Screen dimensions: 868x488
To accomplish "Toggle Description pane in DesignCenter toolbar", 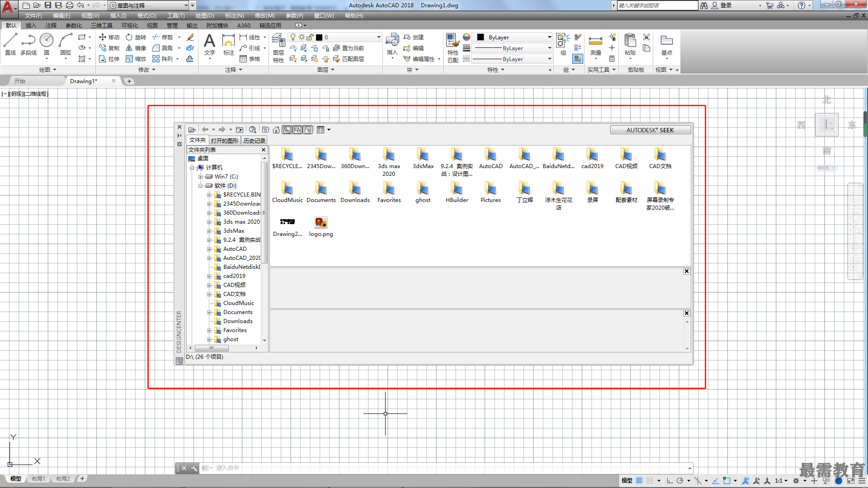I will pos(308,130).
